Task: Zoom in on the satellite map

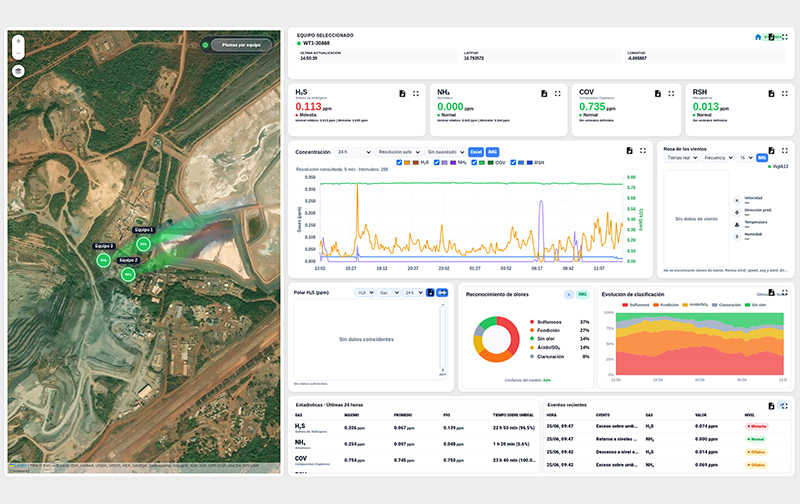Action: 18,41
